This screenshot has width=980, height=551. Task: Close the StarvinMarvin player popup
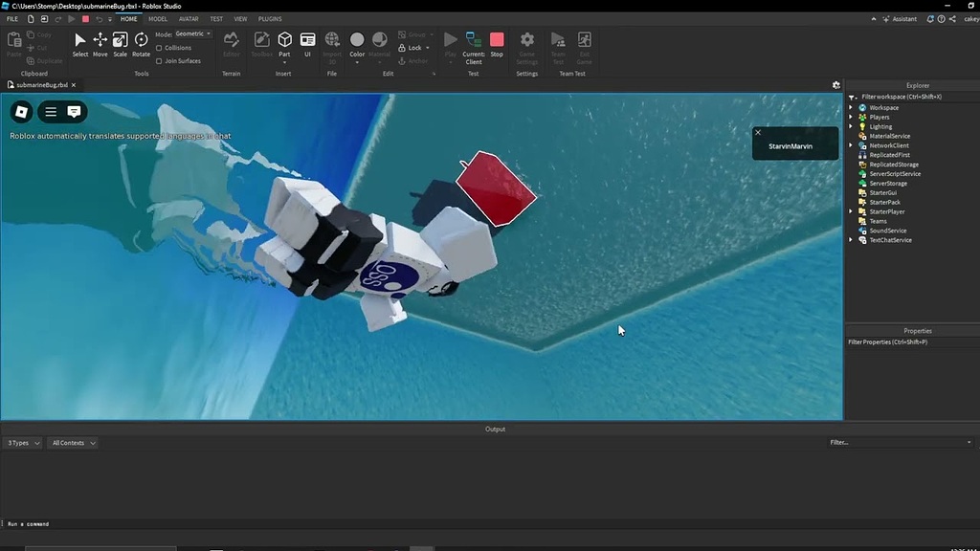tap(758, 132)
